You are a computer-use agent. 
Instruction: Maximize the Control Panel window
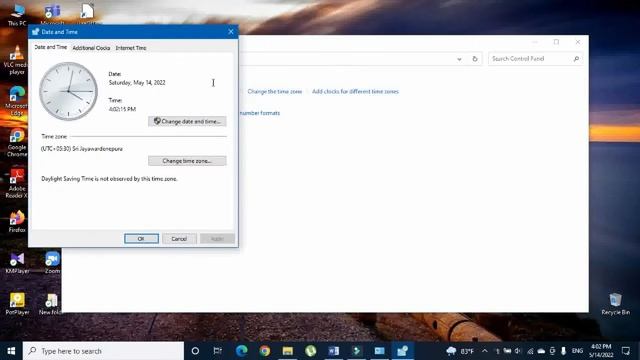pyautogui.click(x=556, y=42)
